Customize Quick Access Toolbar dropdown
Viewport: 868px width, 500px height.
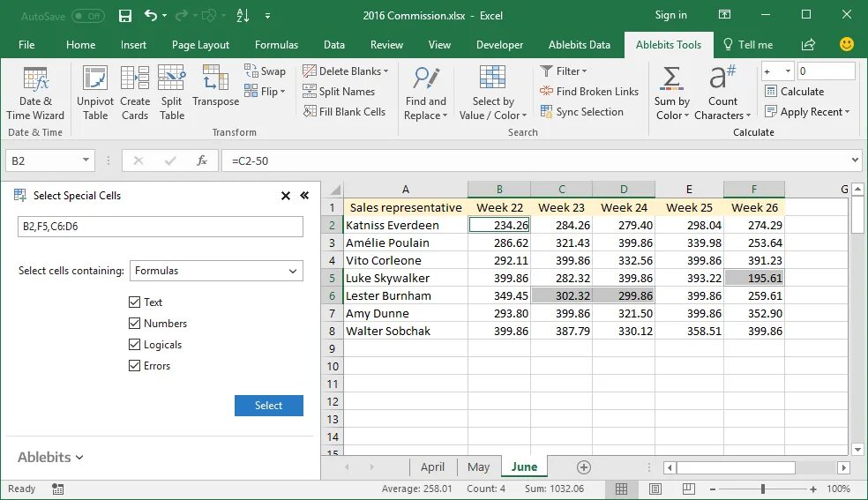click(x=267, y=16)
